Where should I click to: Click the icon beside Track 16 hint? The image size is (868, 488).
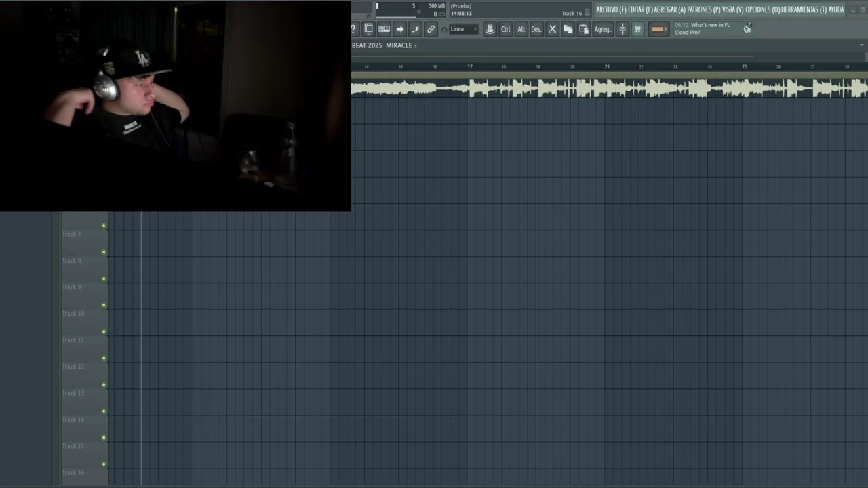pos(587,12)
